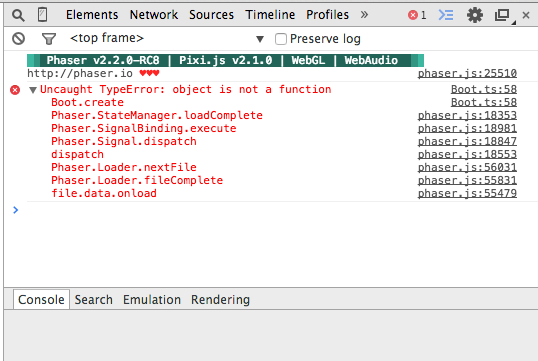The height and width of the screenshot is (361, 538).
Task: Open phaser.js:56031 source link
Action: 467,167
